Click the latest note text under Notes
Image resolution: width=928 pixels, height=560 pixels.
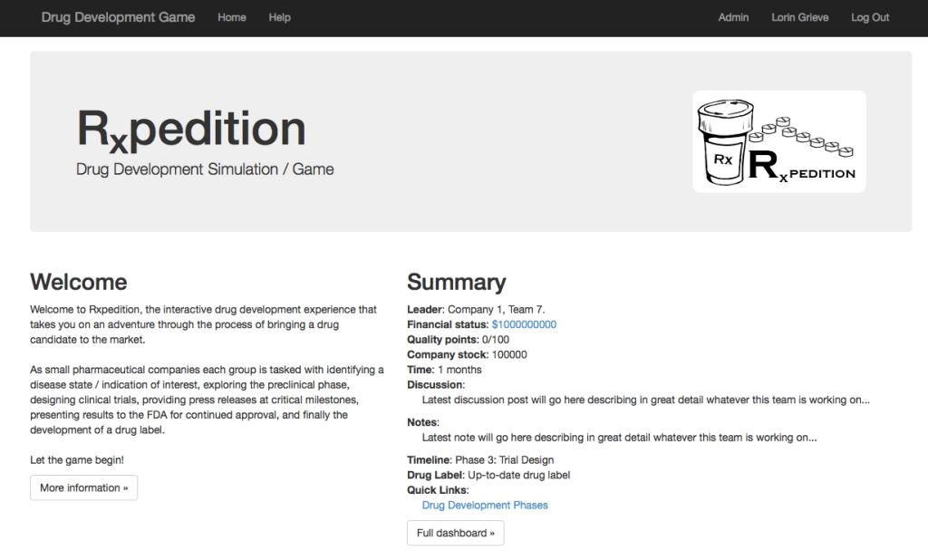point(619,437)
